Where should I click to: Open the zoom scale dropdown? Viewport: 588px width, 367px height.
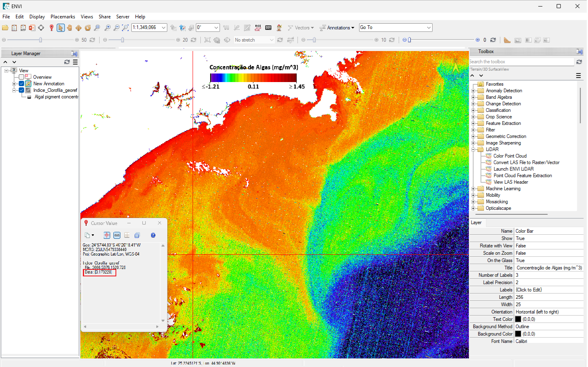(x=164, y=28)
